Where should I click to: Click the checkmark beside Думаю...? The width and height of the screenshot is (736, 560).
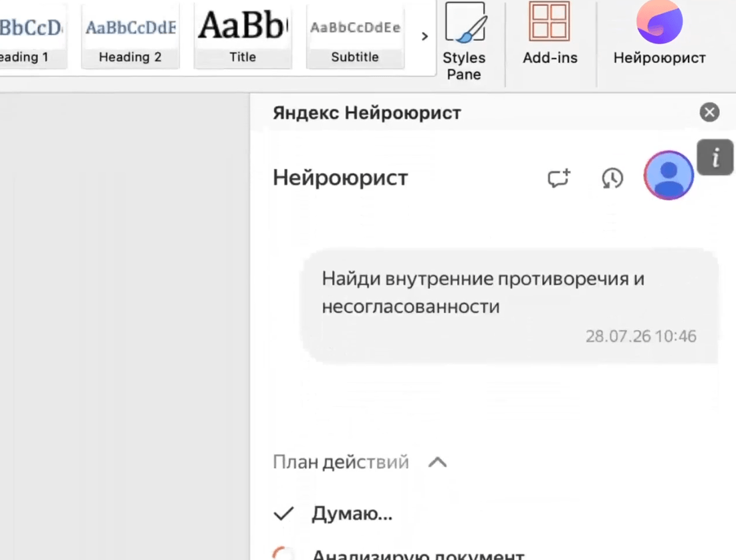pos(283,514)
